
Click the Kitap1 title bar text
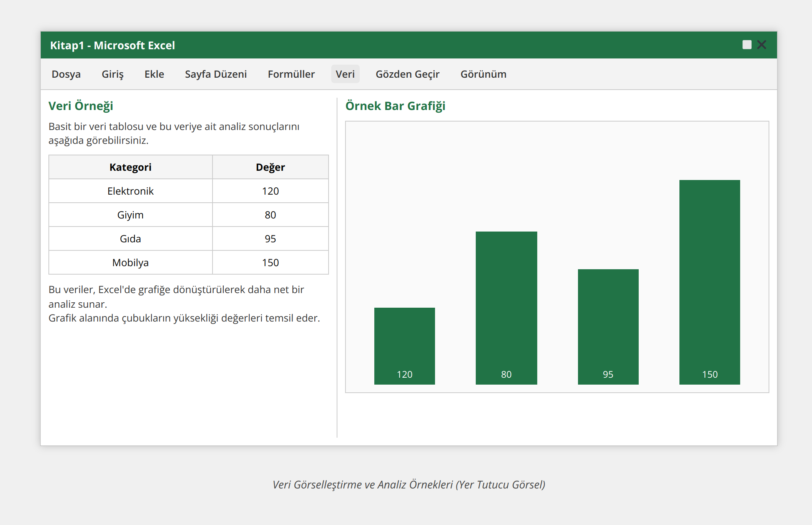[113, 45]
